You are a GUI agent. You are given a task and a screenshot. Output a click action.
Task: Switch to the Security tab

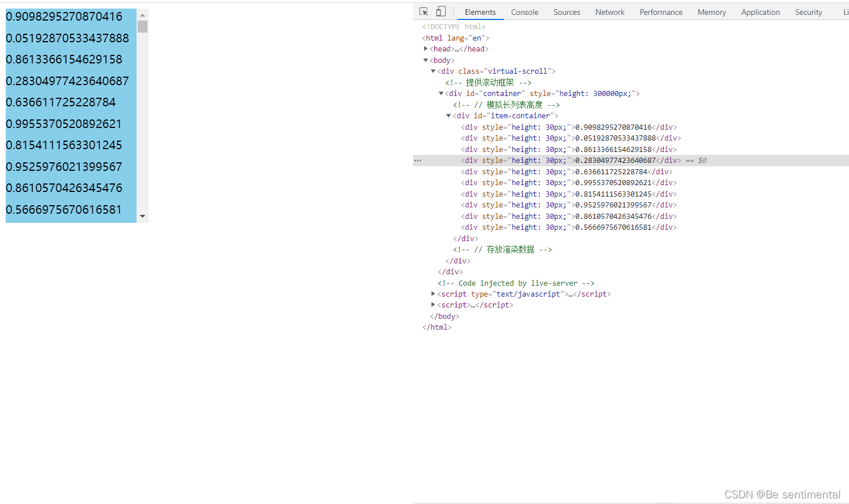[808, 12]
